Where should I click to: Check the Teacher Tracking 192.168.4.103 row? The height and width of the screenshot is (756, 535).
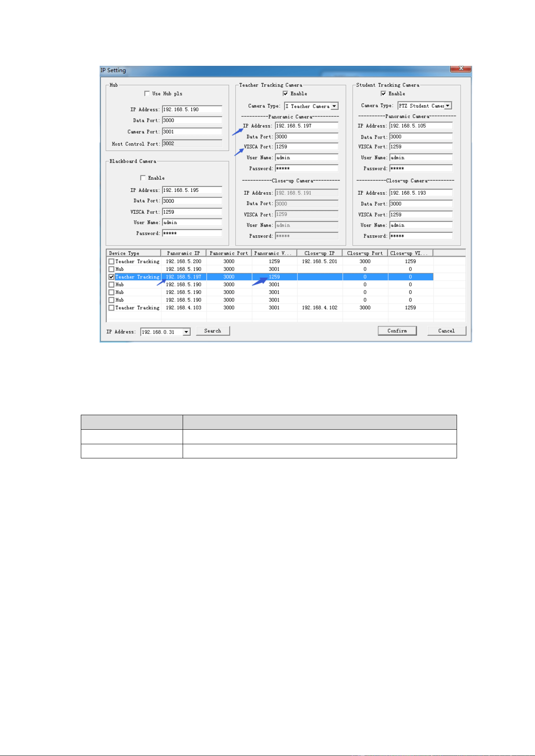(112, 308)
